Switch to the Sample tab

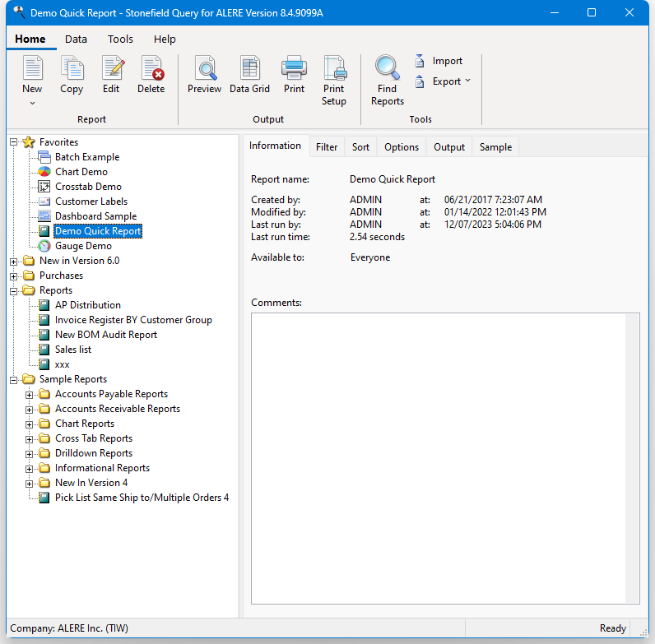495,147
